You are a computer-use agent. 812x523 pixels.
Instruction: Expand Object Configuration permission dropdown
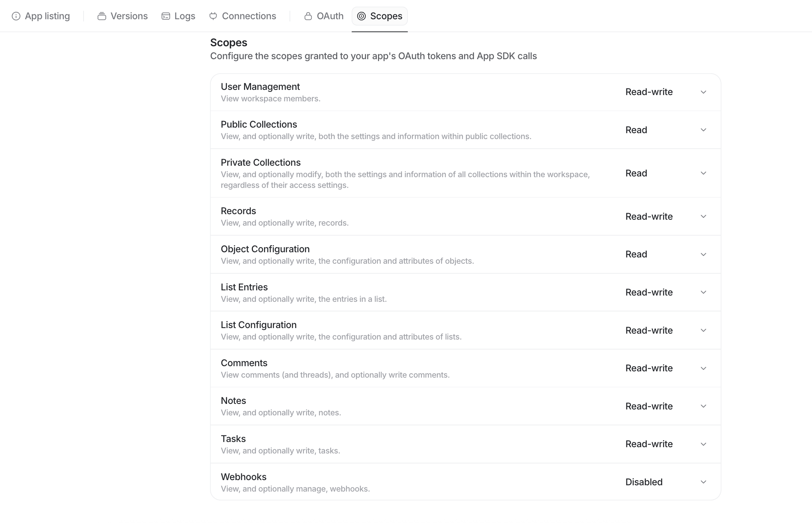pyautogui.click(x=666, y=254)
